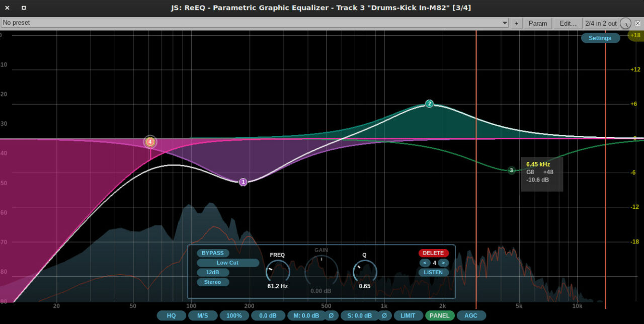Screen dimensions: 644x324
Task: Invert mid channel phase with Ø button
Action: click(x=331, y=315)
